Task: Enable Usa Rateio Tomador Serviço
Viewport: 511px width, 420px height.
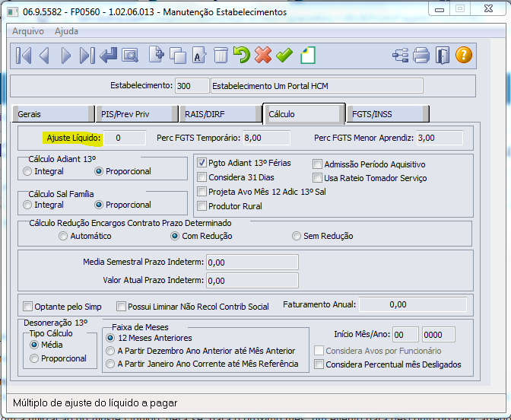Action: [317, 178]
